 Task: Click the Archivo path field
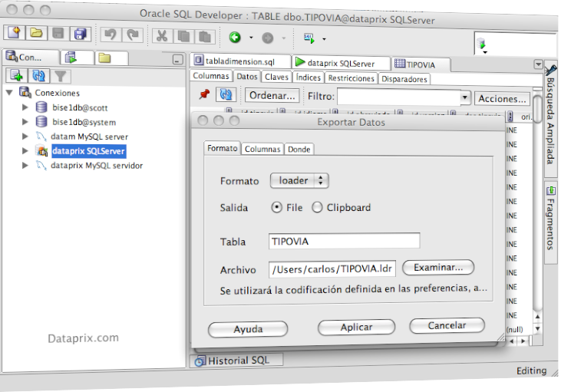click(332, 269)
